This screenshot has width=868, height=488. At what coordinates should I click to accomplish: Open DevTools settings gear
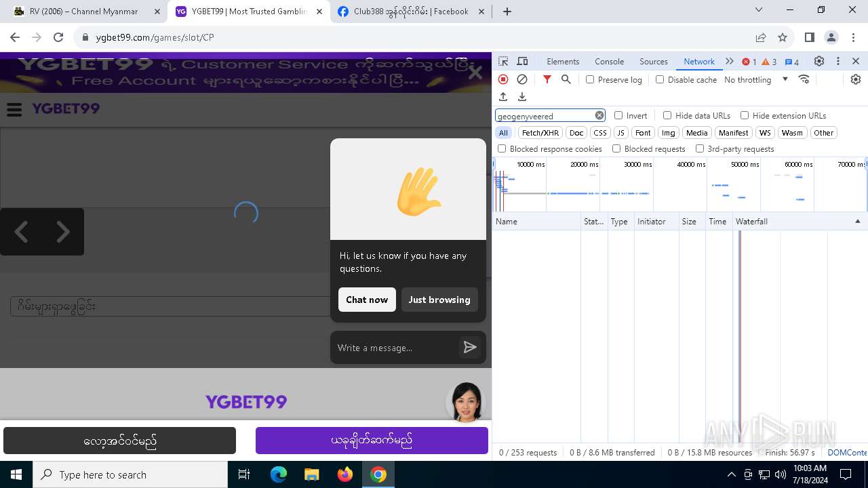pos(819,61)
